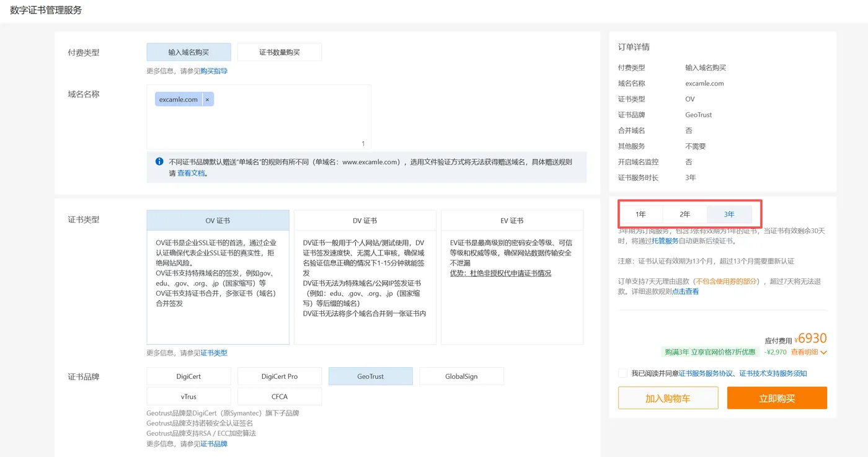Click the 证书服务时长 row label

click(x=639, y=178)
